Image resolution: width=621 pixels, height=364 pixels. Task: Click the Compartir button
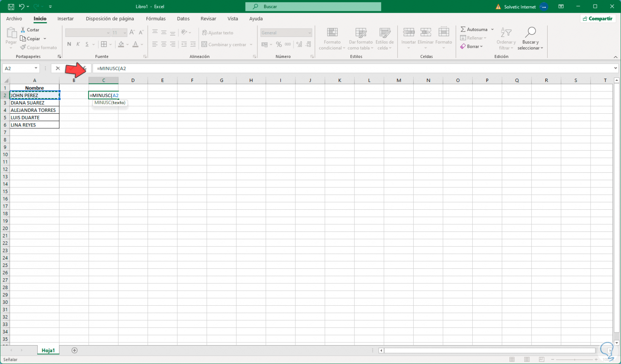598,18
